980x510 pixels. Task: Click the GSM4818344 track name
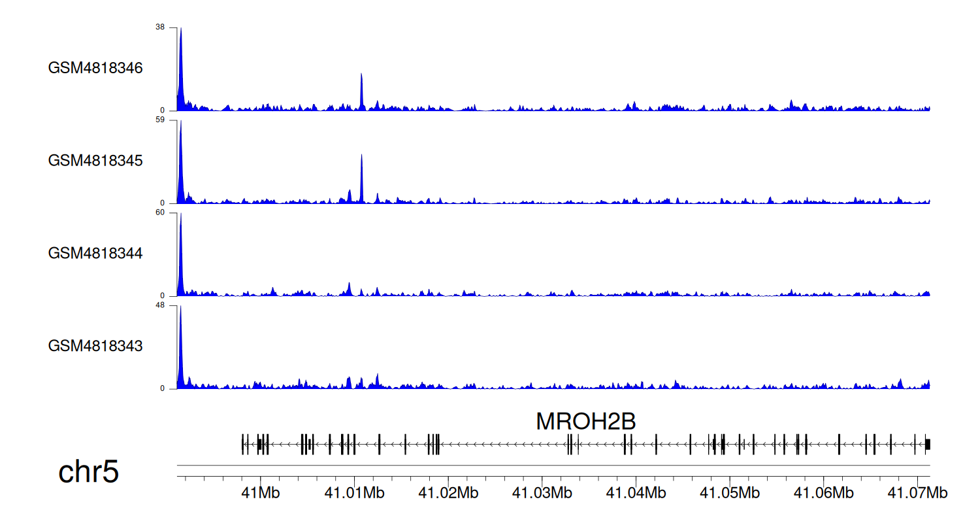pos(95,253)
